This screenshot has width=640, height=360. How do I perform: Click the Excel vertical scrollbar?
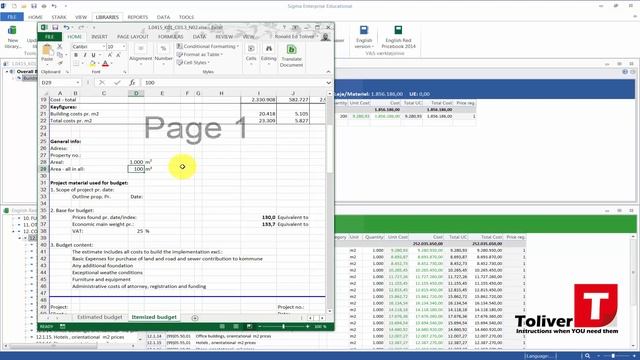pyautogui.click(x=329, y=203)
